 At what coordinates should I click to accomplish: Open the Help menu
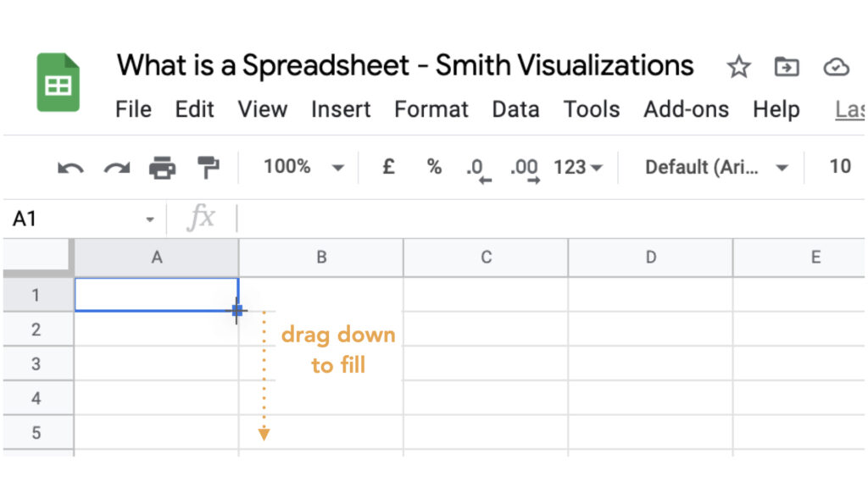pyautogui.click(x=776, y=109)
